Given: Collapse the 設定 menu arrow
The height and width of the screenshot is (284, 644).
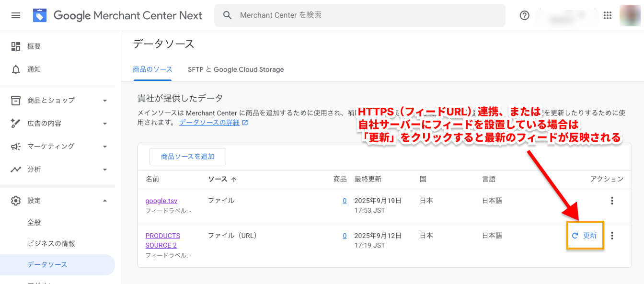Looking at the screenshot, I should tap(105, 200).
